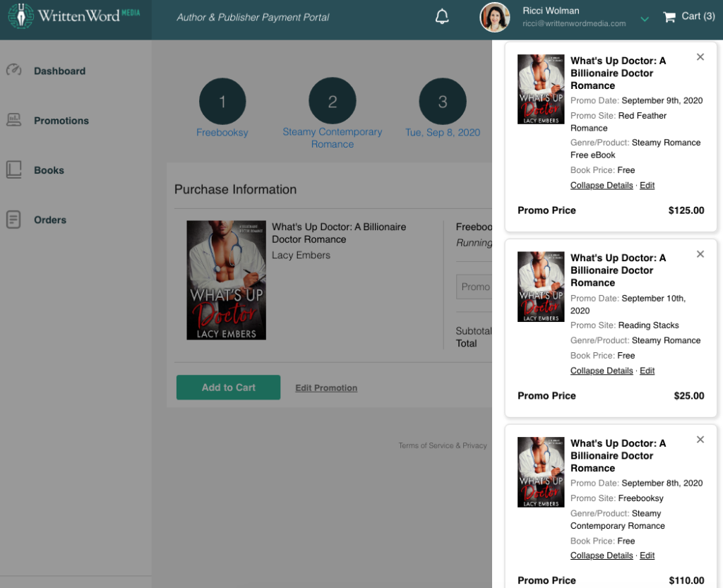
Task: Remove the Freebooksy cart item
Action: pyautogui.click(x=700, y=440)
